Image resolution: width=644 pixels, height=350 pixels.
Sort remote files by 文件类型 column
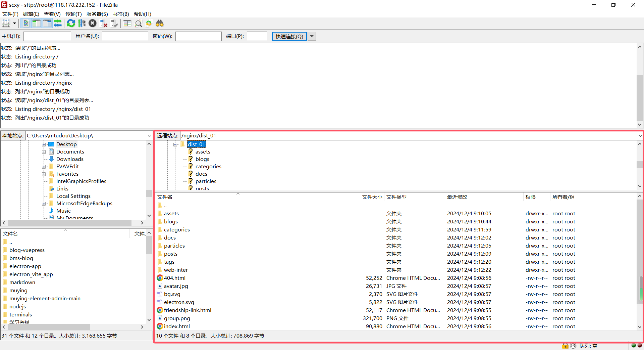tap(415, 197)
